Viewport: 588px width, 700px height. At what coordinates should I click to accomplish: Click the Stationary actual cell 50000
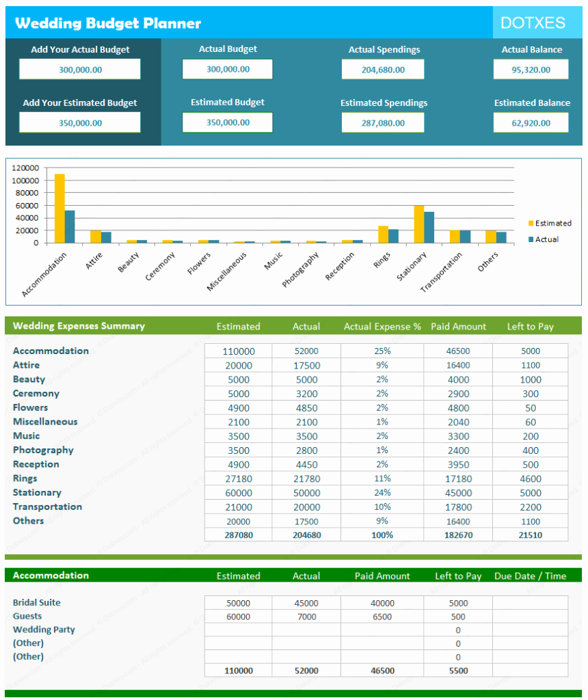[x=306, y=494]
